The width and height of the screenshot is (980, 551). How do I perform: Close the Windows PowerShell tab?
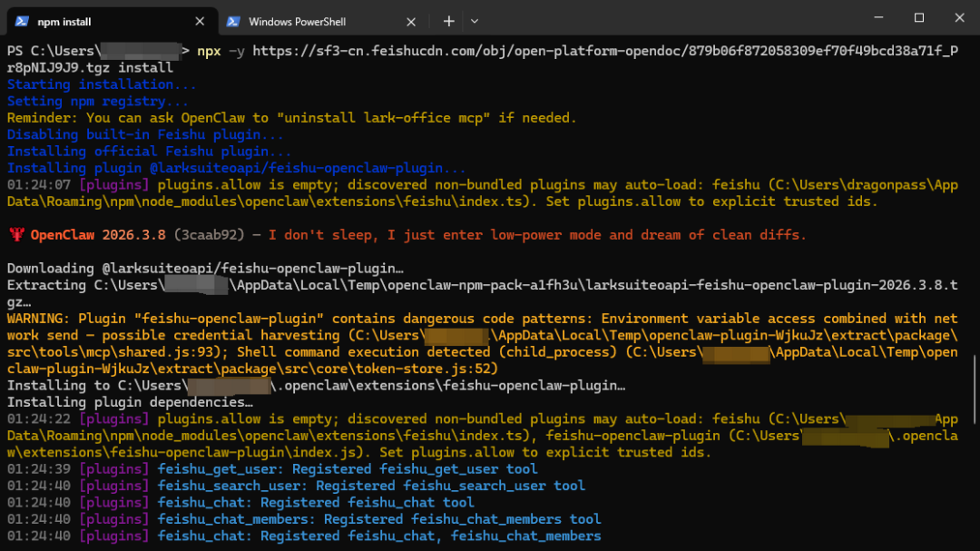(411, 21)
